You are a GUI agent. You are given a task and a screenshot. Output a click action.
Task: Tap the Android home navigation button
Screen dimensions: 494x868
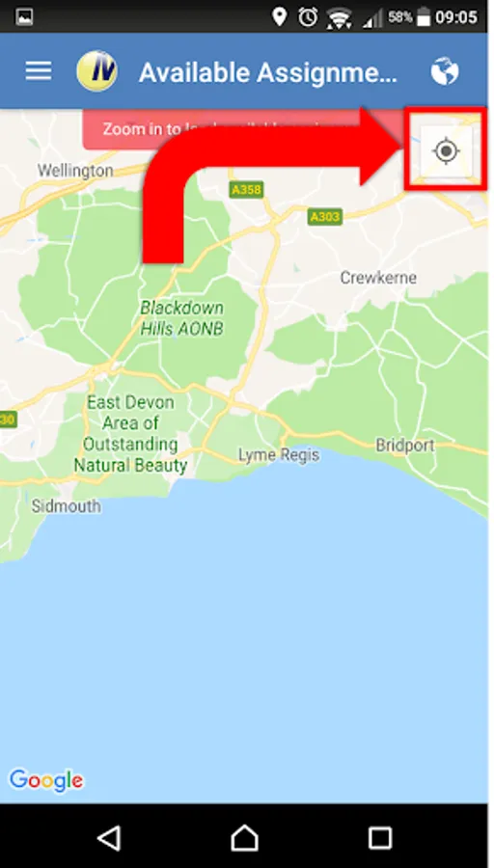click(244, 838)
